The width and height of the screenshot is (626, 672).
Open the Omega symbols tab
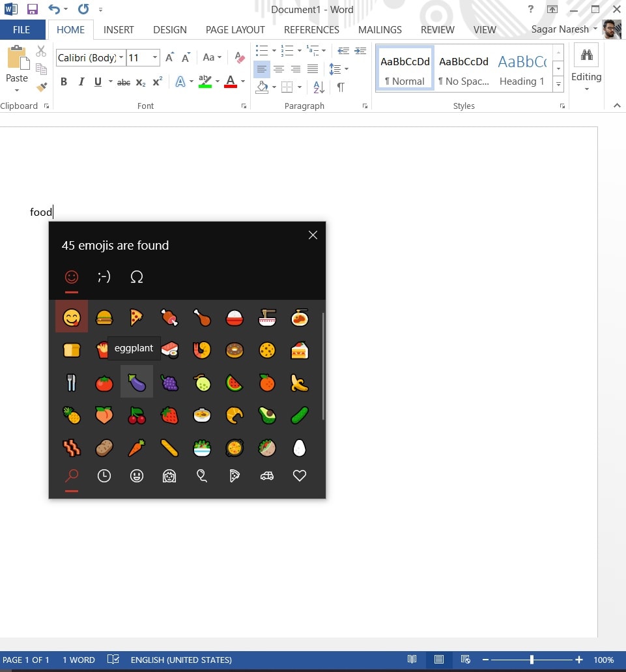pyautogui.click(x=137, y=277)
